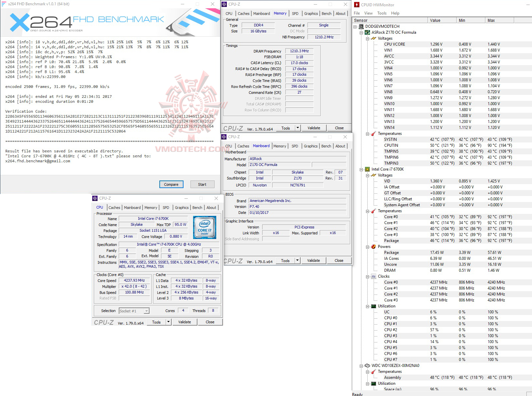Click Close in the Mainboard CPU-Z window
Screen dimensions: 532x396
coord(339,260)
